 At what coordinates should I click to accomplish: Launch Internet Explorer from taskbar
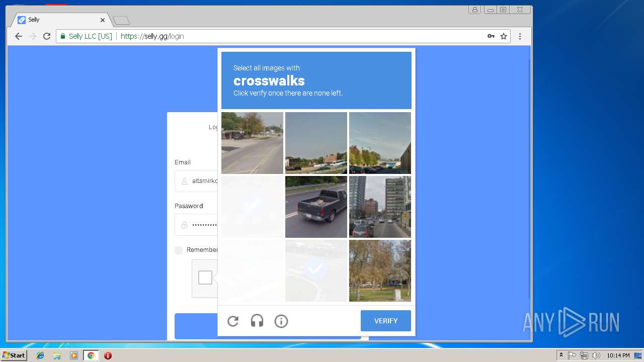click(x=40, y=355)
